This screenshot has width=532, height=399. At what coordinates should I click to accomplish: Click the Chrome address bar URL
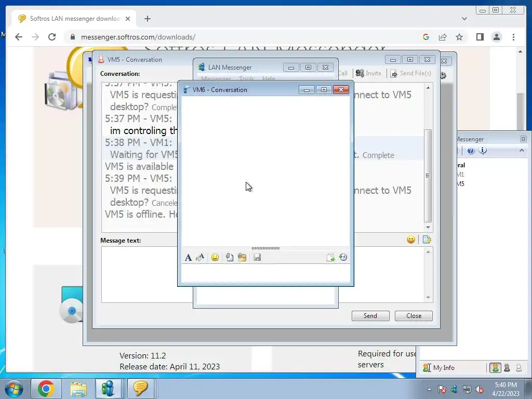138,37
